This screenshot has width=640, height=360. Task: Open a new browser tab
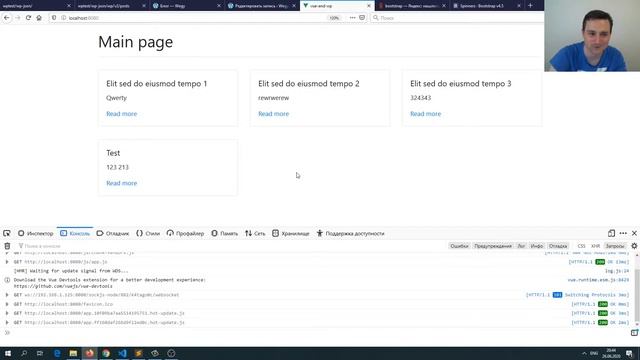[x=530, y=6]
